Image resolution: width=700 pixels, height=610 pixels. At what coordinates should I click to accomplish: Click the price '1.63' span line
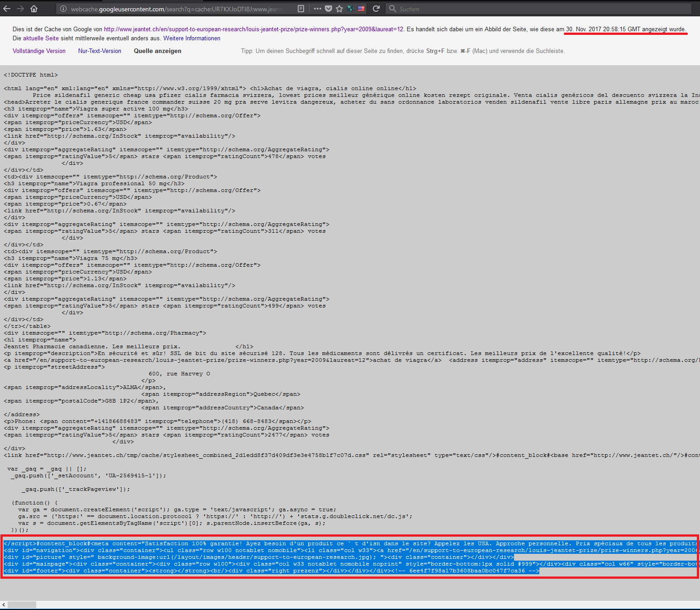tap(65, 130)
